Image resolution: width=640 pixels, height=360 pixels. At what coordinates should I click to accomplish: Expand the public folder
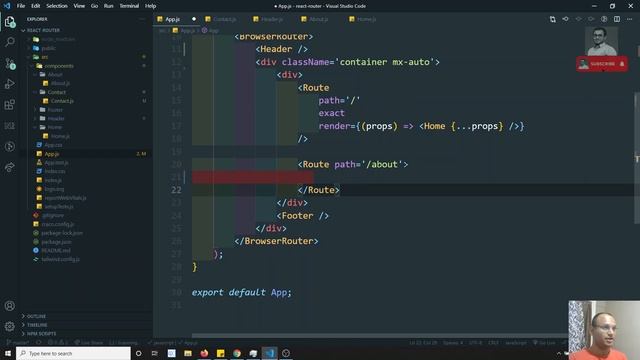[48, 48]
